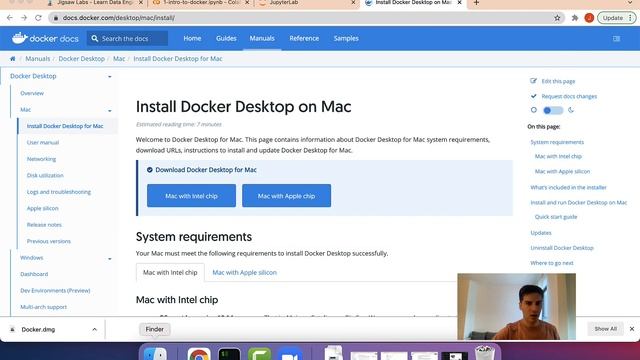Open Overview in the sidebar

point(32,93)
